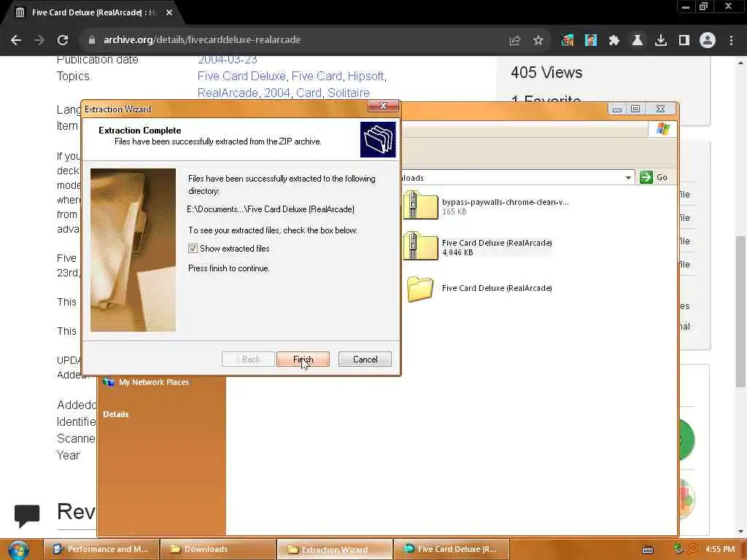Click the wizard folders icon in header
Viewport: 747px width, 560px height.
pos(379,139)
